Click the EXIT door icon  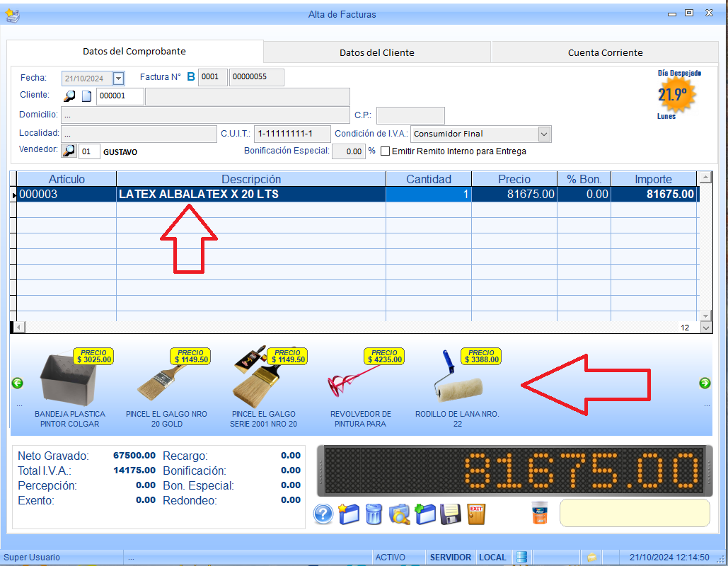476,514
